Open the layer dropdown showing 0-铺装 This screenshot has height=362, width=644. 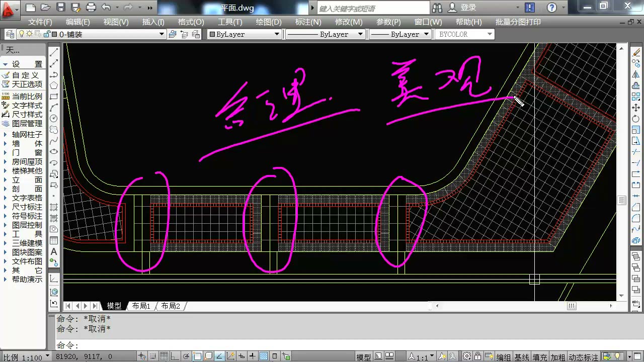(91, 34)
